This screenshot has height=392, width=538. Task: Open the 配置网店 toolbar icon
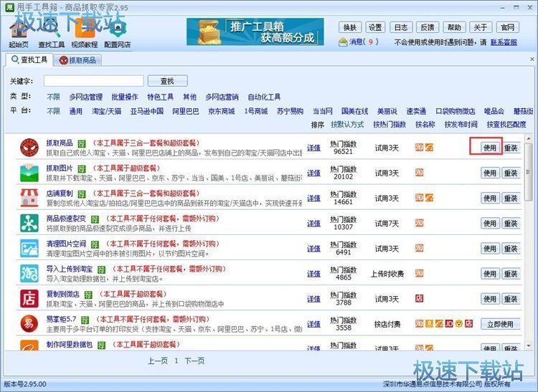click(x=118, y=34)
